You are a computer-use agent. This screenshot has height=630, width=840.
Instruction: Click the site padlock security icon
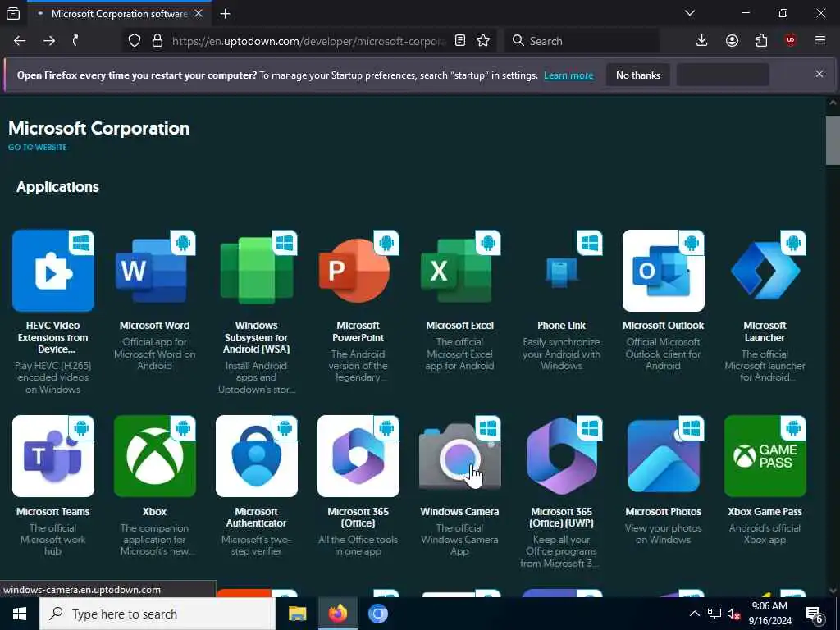(x=157, y=41)
